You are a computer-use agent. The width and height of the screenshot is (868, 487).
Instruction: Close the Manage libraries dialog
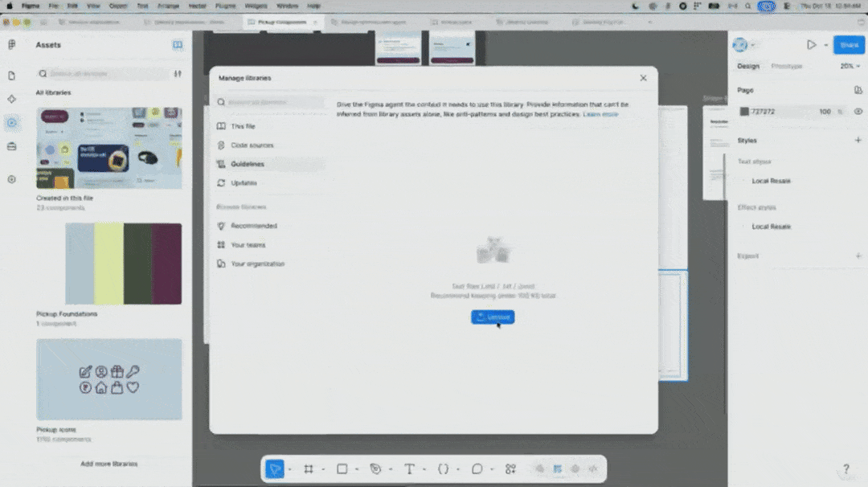(x=643, y=78)
